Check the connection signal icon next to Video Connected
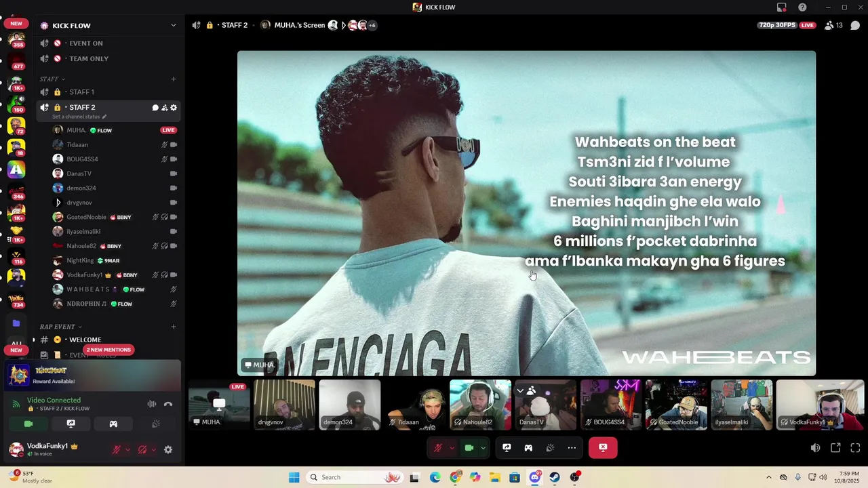 point(16,404)
